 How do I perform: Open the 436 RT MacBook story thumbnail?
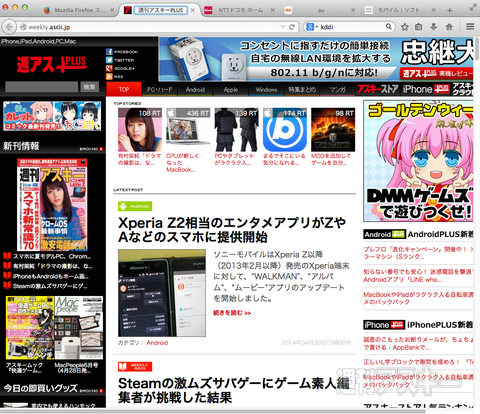click(188, 130)
